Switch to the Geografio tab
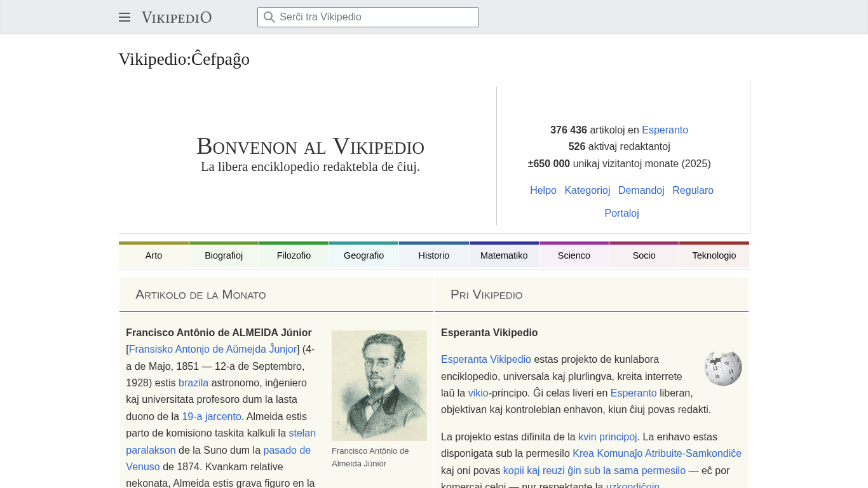868x488 pixels. [363, 255]
